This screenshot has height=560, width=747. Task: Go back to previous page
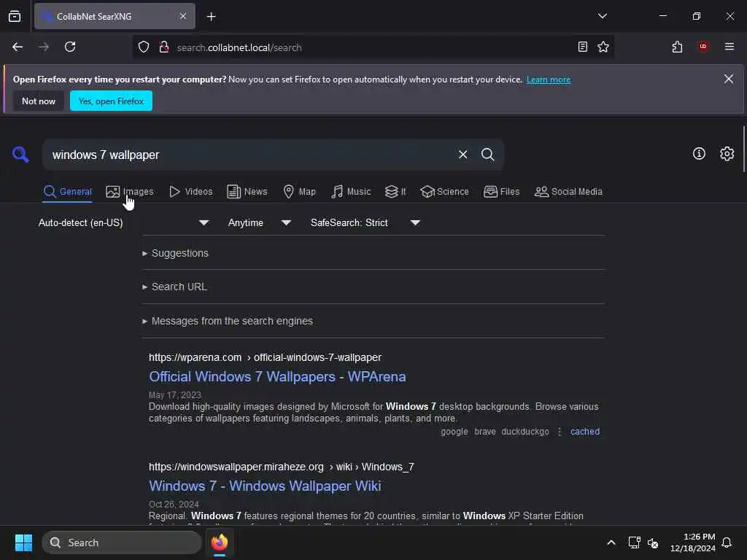pos(18,47)
